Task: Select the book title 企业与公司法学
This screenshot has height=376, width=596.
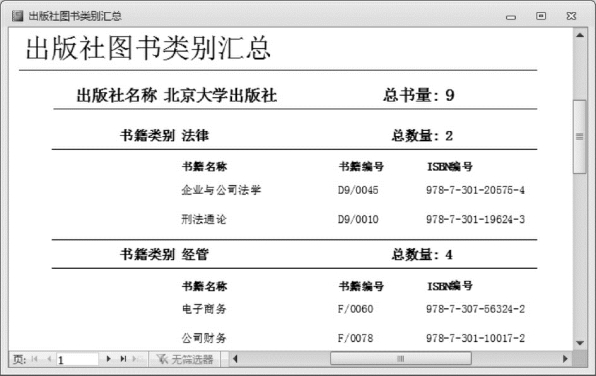Action: tap(221, 190)
